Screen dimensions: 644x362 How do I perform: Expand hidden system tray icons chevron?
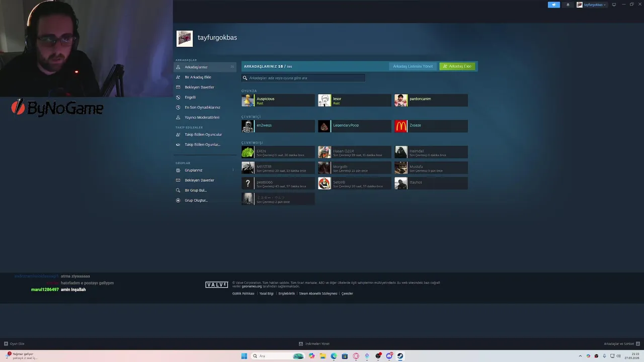tap(580, 356)
